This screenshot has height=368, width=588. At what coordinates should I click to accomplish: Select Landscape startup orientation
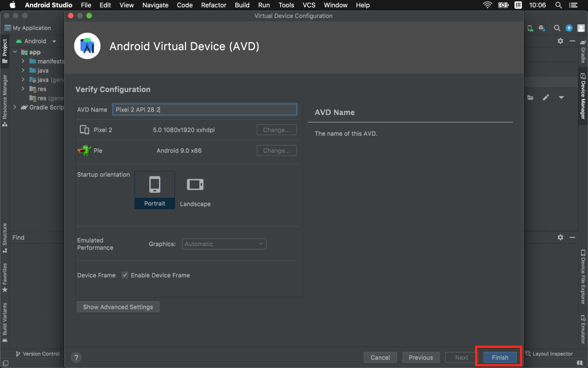tap(195, 190)
